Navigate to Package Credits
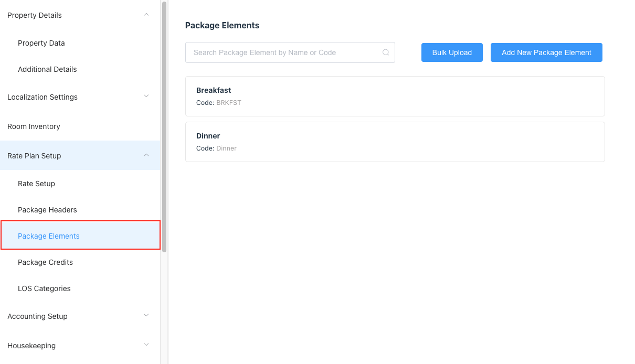This screenshot has height=364, width=635. point(45,262)
